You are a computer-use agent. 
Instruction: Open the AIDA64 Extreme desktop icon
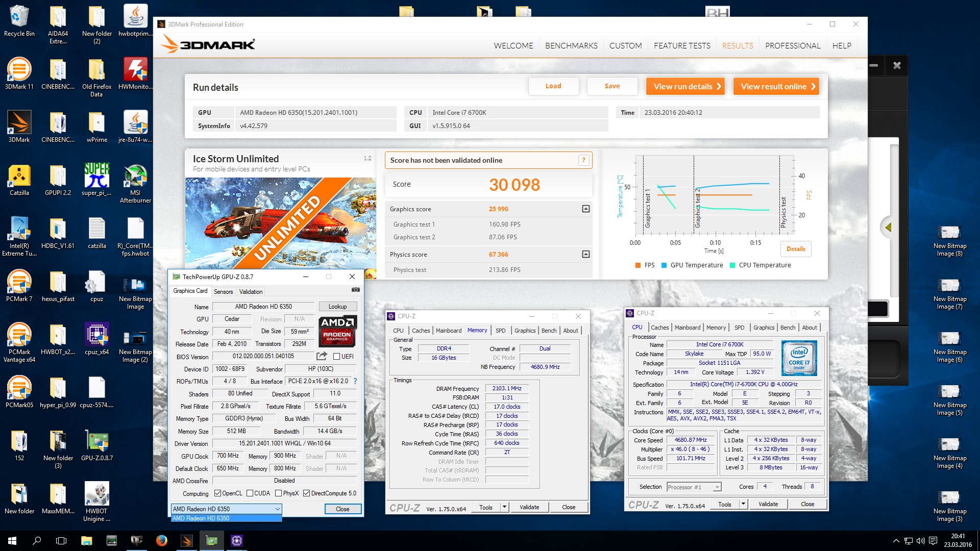click(x=58, y=24)
